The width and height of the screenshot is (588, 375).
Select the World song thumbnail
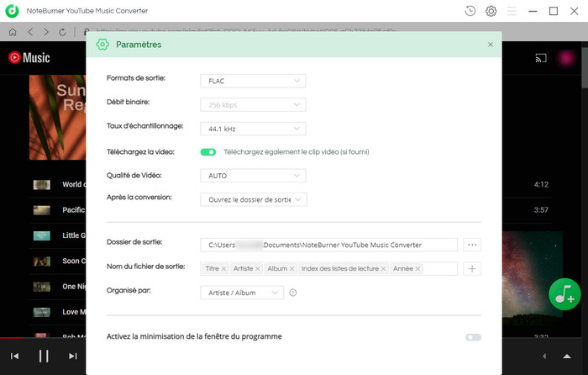point(42,184)
